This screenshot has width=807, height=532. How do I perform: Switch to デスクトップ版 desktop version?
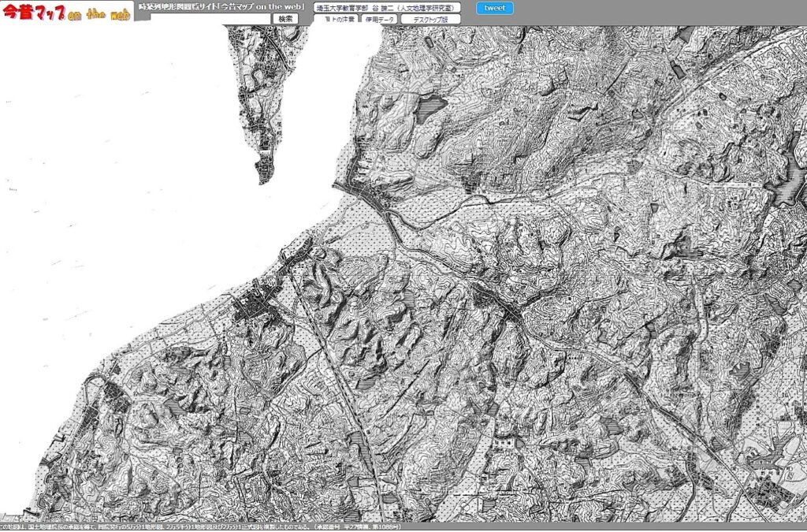[430, 19]
